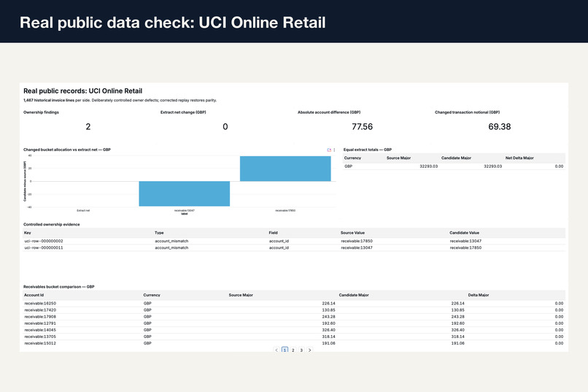
Task: Sort evidence table by Type column header
Action: 159,233
